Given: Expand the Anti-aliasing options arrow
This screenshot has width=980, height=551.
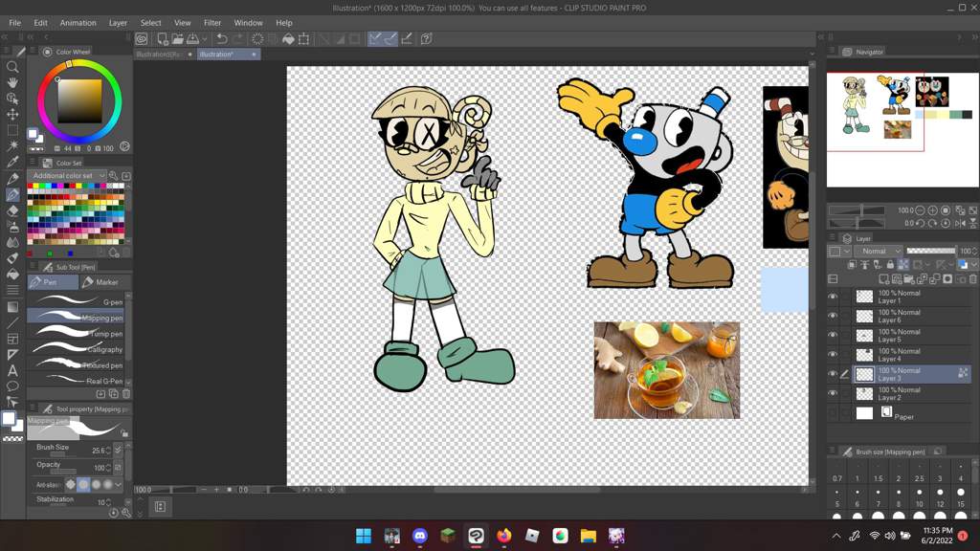Looking at the screenshot, I should click(118, 484).
